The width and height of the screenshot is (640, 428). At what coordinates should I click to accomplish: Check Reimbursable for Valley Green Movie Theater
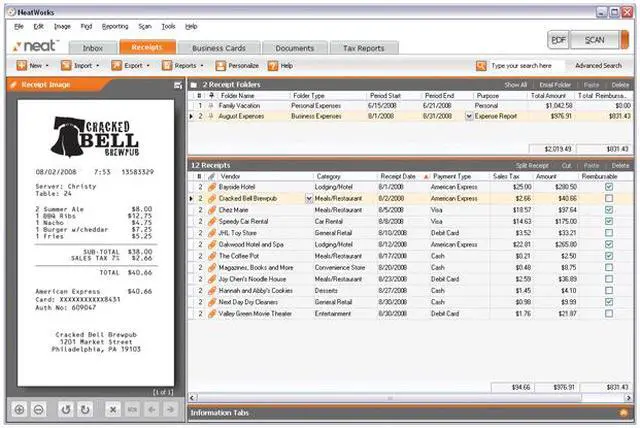tap(609, 314)
